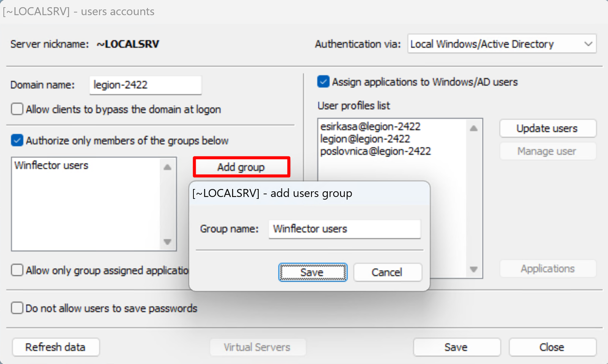
Task: Click the Group name text field
Action: (344, 229)
